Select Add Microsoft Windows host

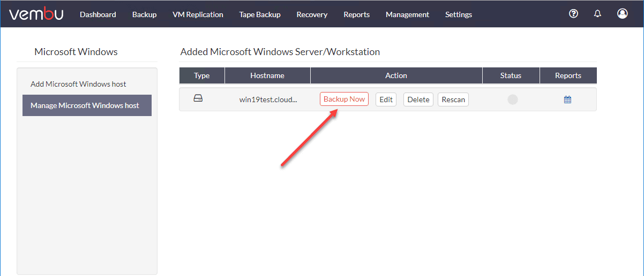[x=79, y=84]
